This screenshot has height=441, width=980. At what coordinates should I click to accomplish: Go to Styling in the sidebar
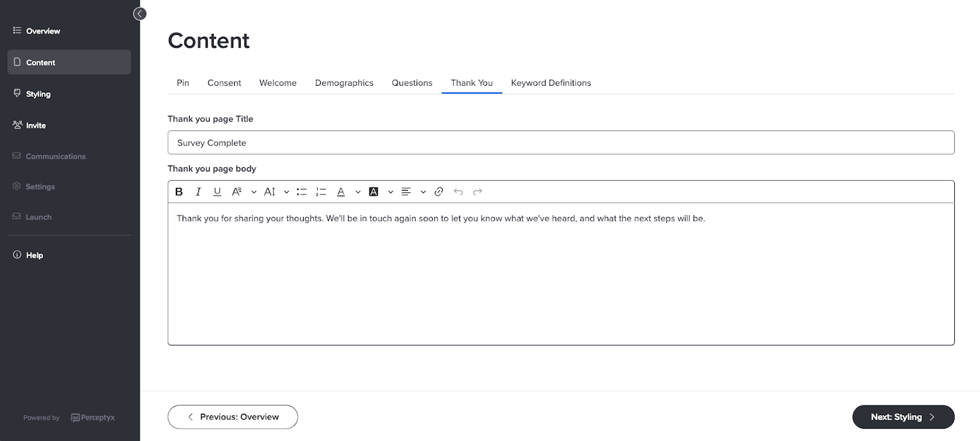[69, 94]
